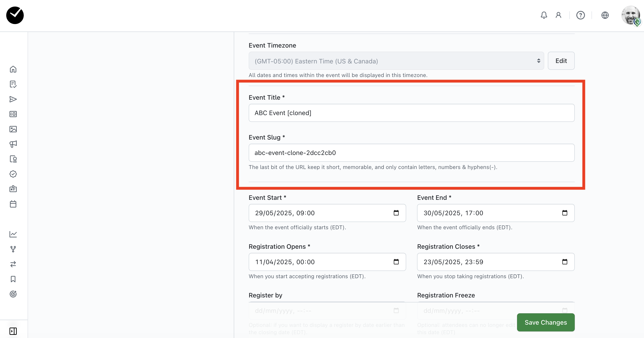Click the home icon in sidebar

[13, 69]
